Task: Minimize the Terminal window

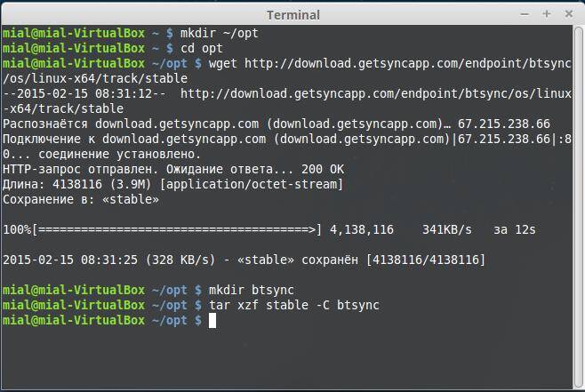Action: pos(525,13)
